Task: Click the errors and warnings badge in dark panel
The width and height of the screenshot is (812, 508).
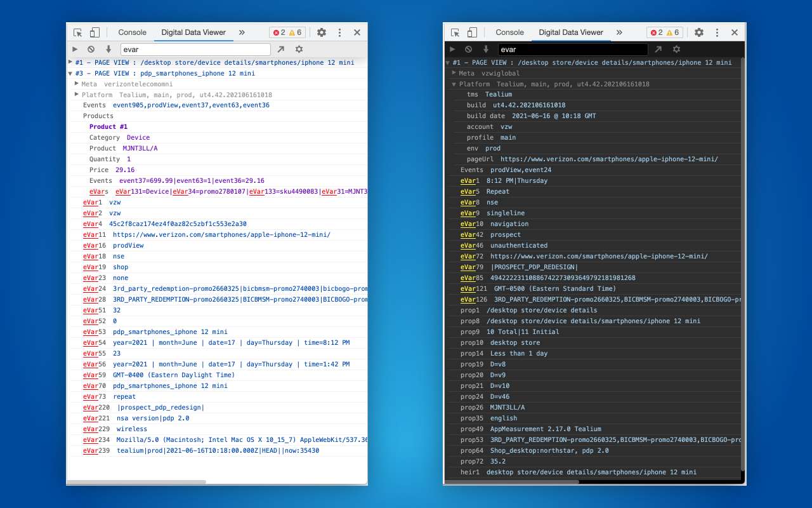Action: pos(664,32)
